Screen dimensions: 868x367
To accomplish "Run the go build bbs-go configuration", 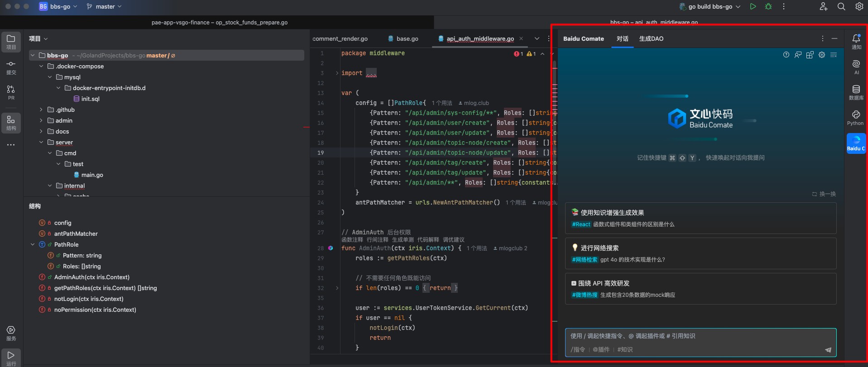I will [753, 6].
